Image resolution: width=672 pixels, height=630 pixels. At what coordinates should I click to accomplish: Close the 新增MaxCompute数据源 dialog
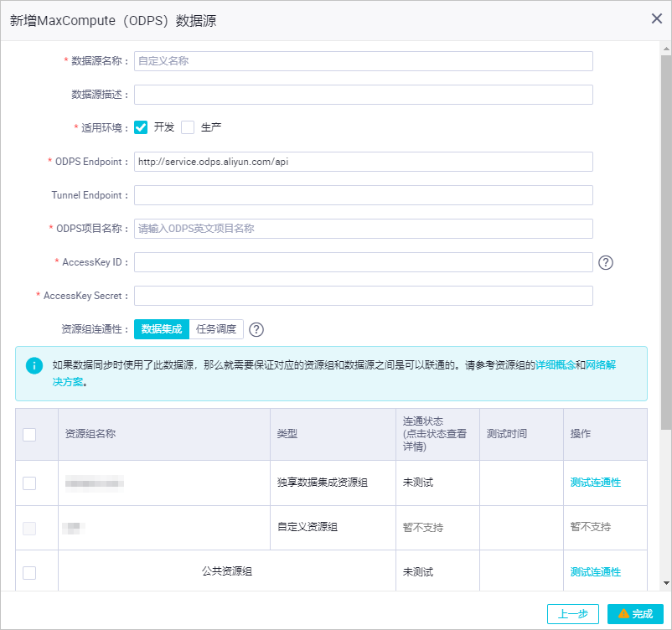(657, 18)
